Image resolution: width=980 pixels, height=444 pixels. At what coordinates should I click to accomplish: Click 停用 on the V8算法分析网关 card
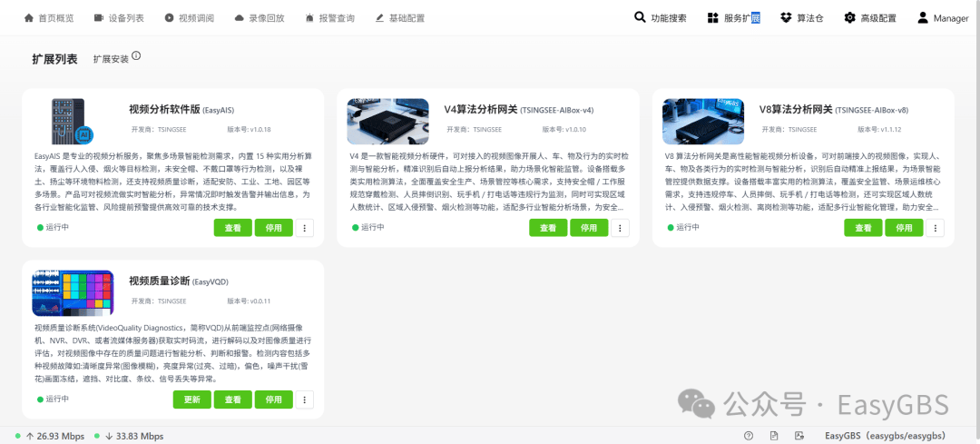click(904, 228)
